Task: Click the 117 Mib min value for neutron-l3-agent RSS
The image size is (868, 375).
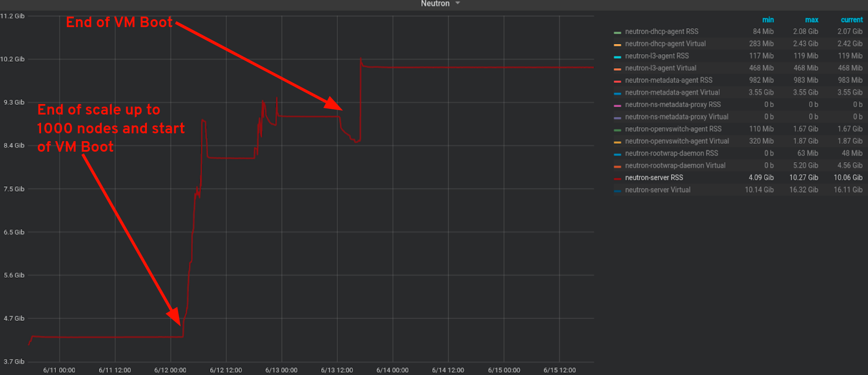Action: click(x=761, y=56)
